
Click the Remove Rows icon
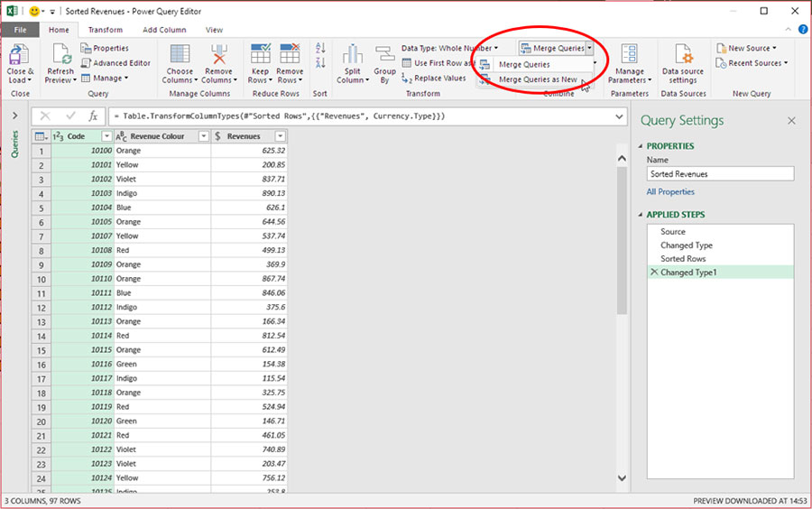[x=290, y=54]
